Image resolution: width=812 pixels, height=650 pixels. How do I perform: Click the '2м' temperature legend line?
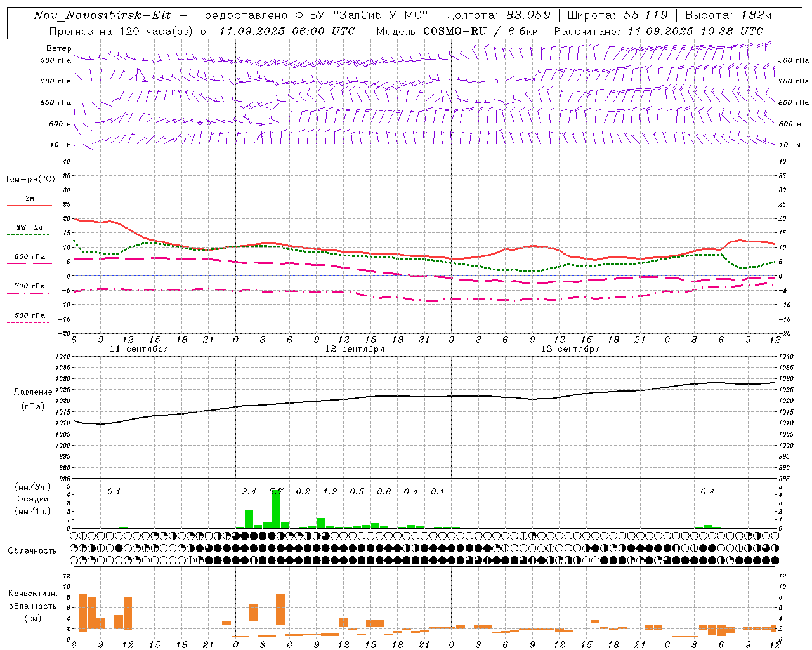29,205
